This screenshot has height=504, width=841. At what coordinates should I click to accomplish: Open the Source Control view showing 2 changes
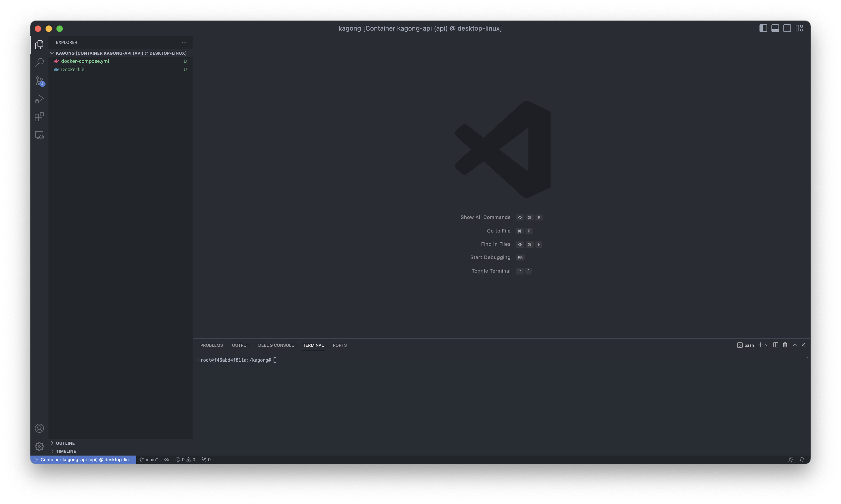coord(40,81)
